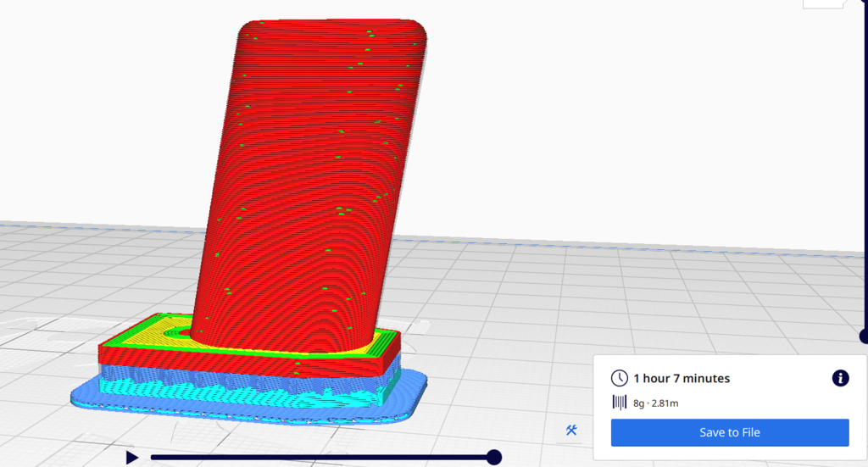Click the path slider end handle
This screenshot has height=467, width=868.
point(494,458)
